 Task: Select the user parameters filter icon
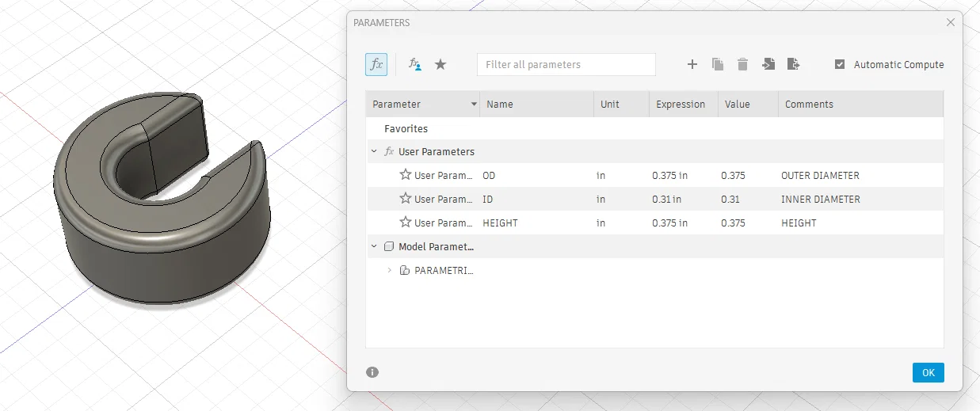point(414,64)
